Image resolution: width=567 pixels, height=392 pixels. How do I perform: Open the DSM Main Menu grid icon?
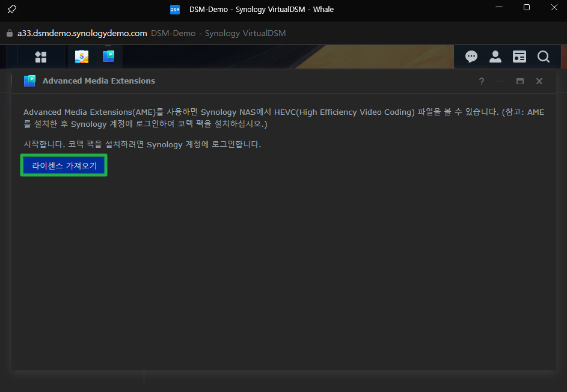click(41, 57)
